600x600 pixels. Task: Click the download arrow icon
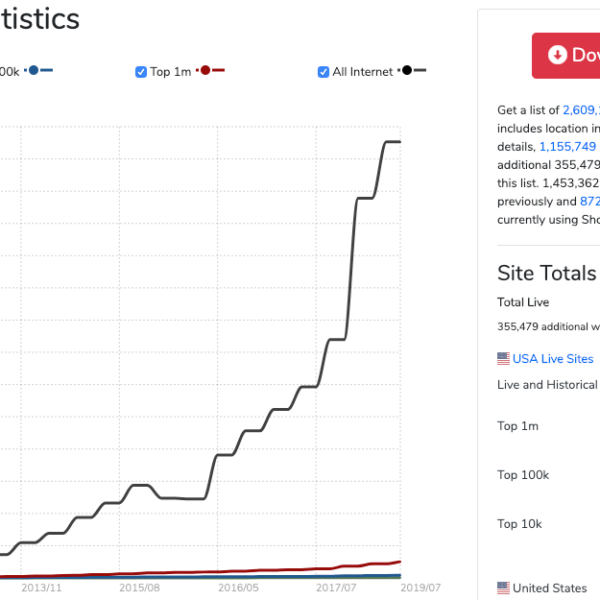[x=557, y=55]
